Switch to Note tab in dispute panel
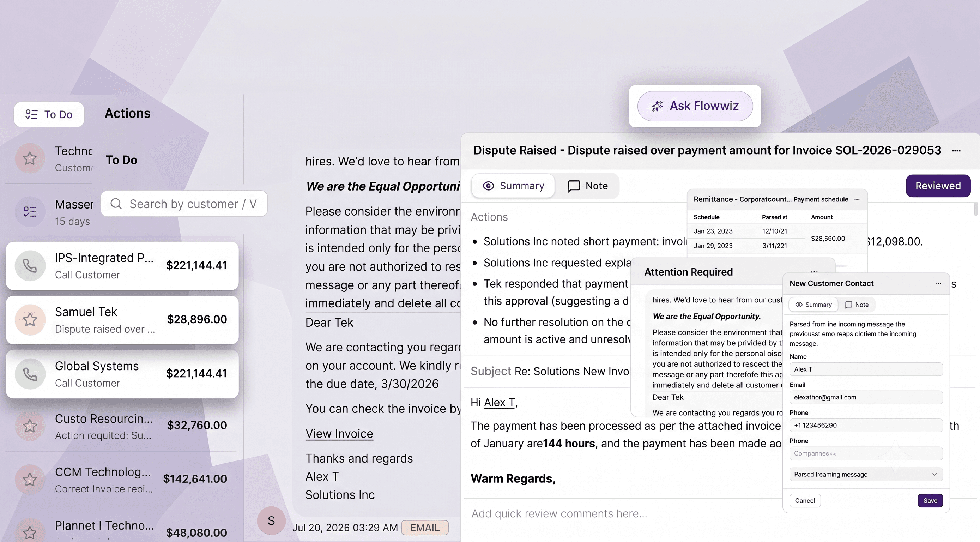 (x=588, y=186)
